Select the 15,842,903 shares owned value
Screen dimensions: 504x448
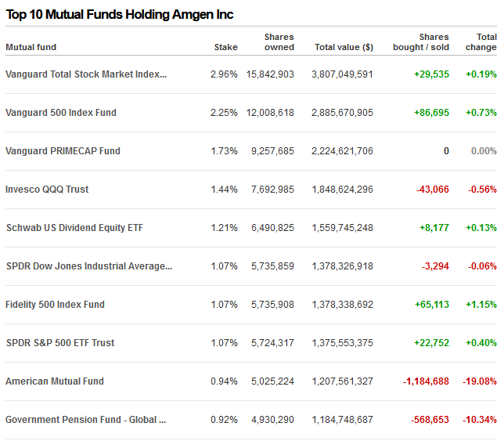point(270,74)
